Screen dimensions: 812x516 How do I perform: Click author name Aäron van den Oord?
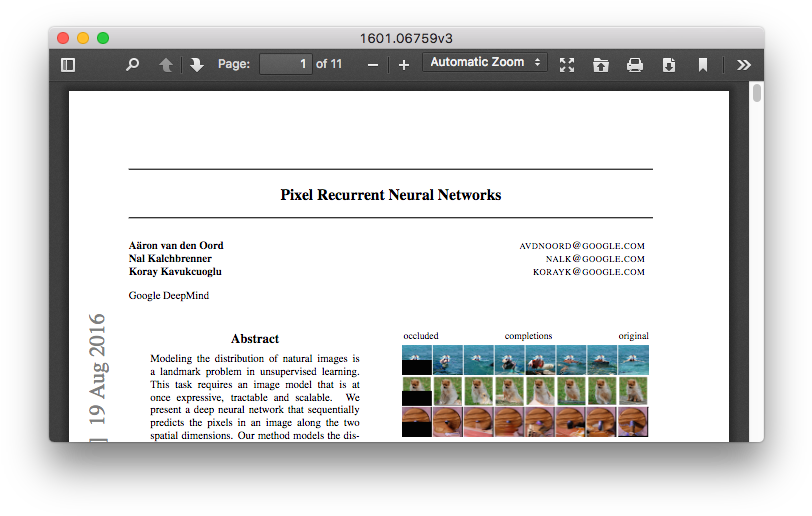[176, 246]
